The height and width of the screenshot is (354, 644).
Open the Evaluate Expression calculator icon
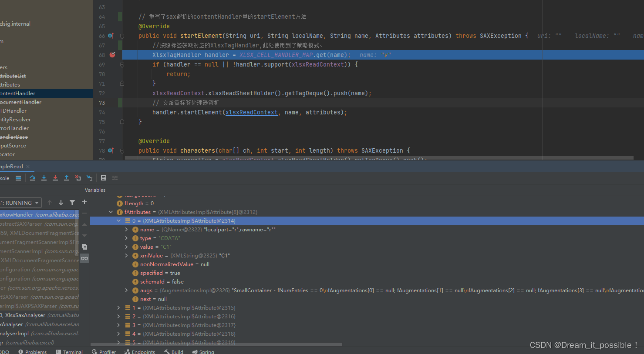tap(103, 178)
